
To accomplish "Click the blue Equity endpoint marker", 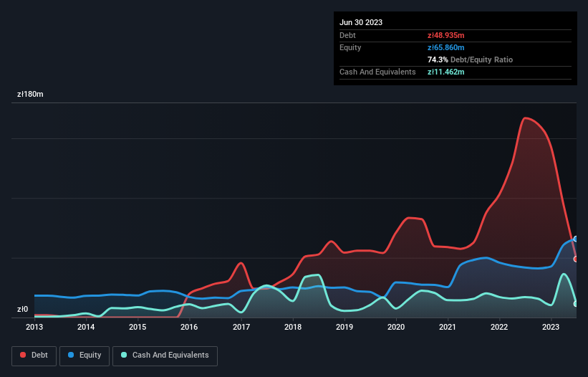I will [x=576, y=239].
